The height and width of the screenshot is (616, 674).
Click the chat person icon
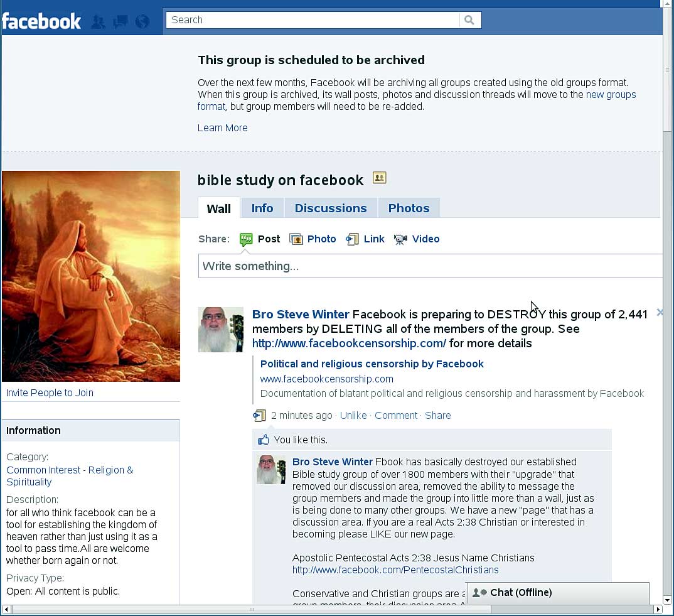(479, 592)
